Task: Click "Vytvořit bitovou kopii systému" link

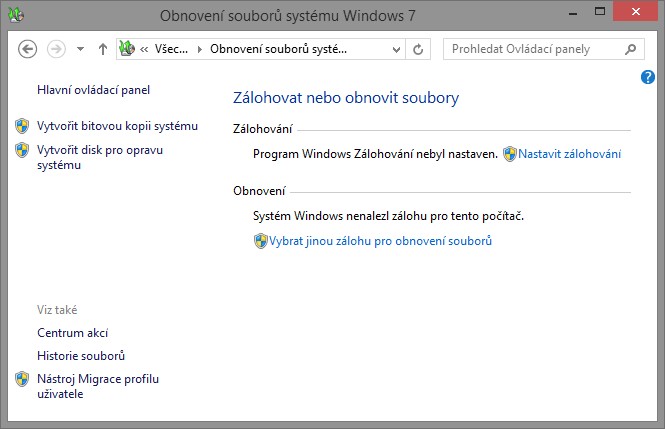Action: pos(117,126)
